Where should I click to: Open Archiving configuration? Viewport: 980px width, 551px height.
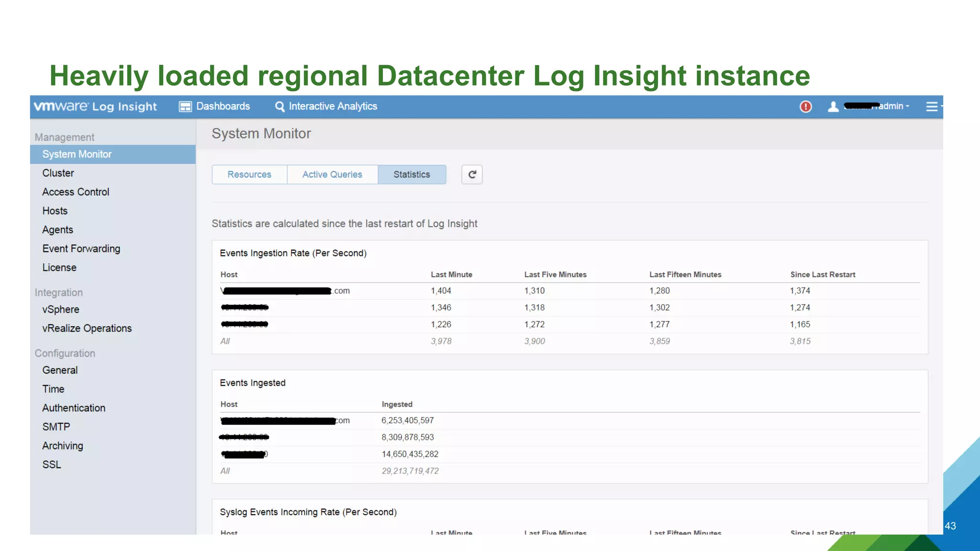(63, 446)
